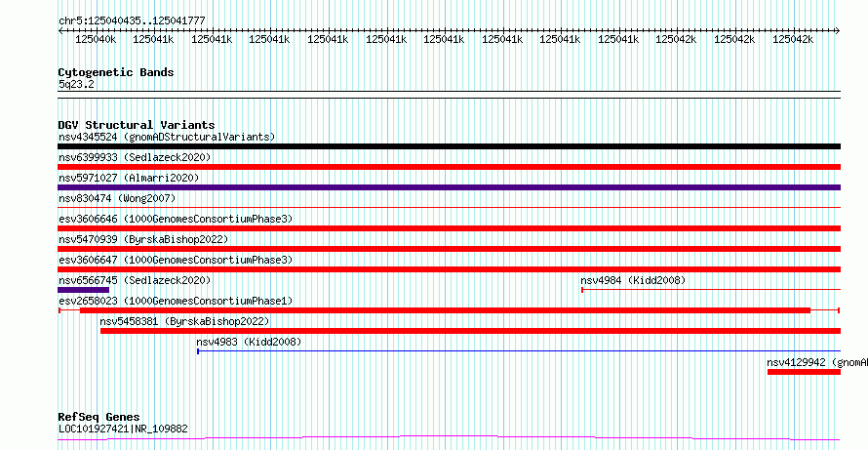Click the nsv5971027 Almarri2020 label
The height and width of the screenshot is (450, 868).
coord(129,178)
